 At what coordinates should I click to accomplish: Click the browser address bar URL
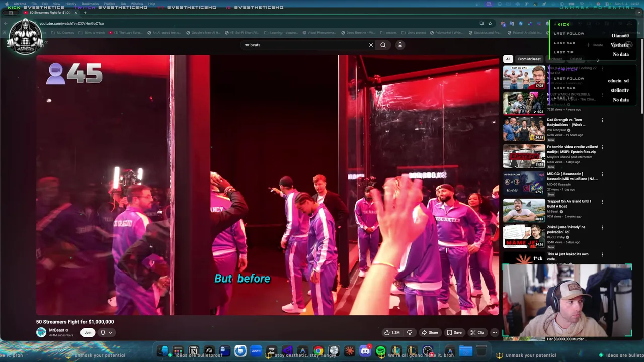(x=71, y=23)
